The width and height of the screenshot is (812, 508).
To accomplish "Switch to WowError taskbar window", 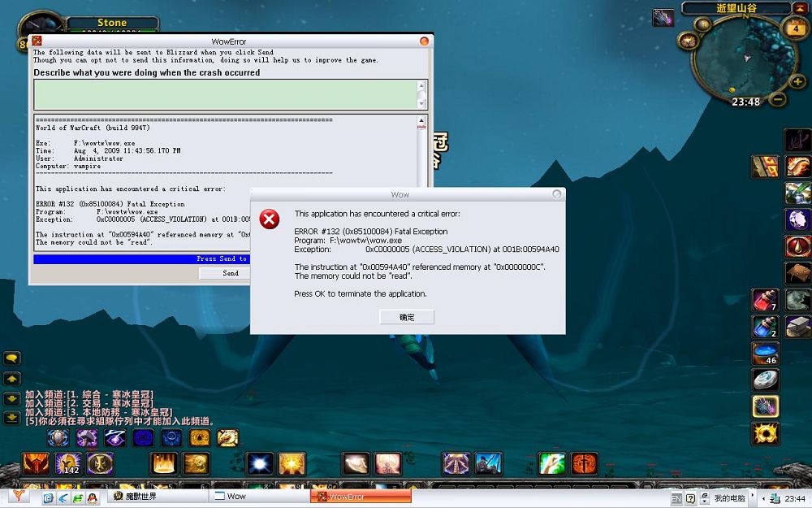I will (x=361, y=497).
